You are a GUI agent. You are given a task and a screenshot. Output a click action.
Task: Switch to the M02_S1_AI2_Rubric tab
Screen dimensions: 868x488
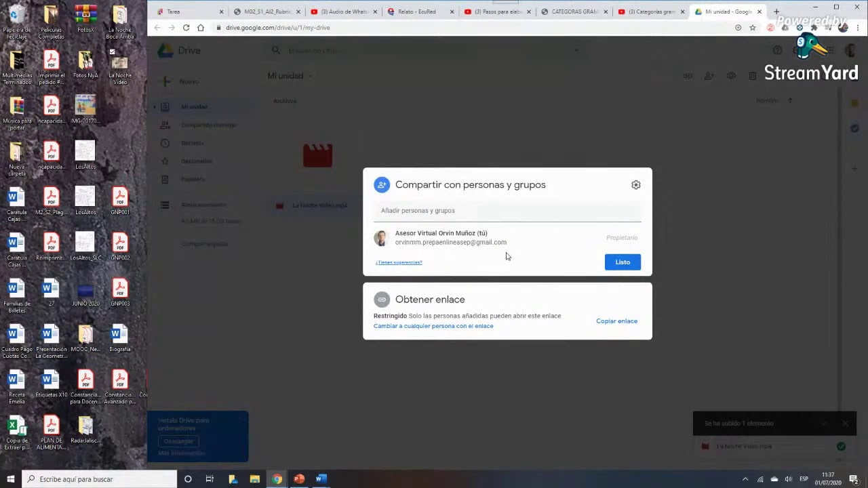click(268, 12)
